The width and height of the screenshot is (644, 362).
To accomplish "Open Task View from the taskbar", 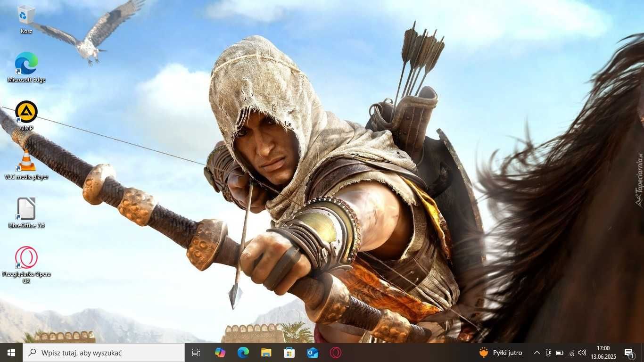I will (x=196, y=353).
